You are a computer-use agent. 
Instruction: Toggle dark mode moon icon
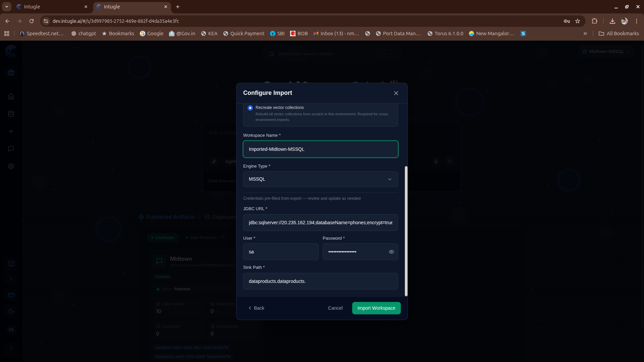[11, 311]
